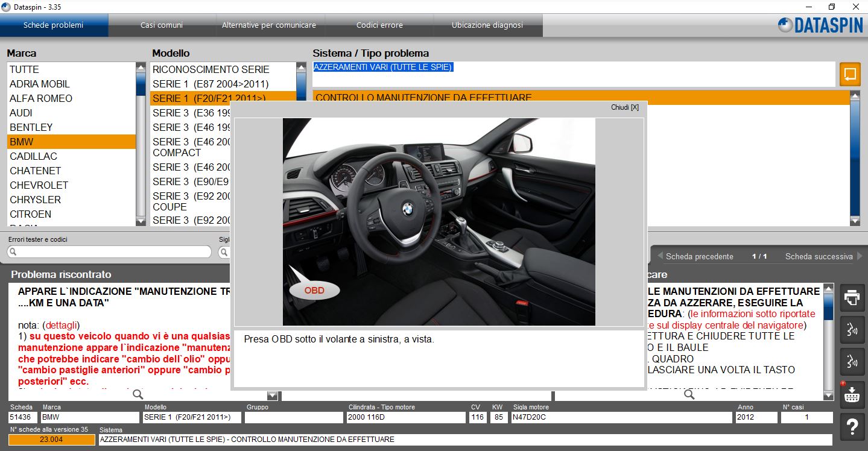Click the Sistema list scroll-up arrow
The width and height of the screenshot is (868, 451).
[x=855, y=95]
